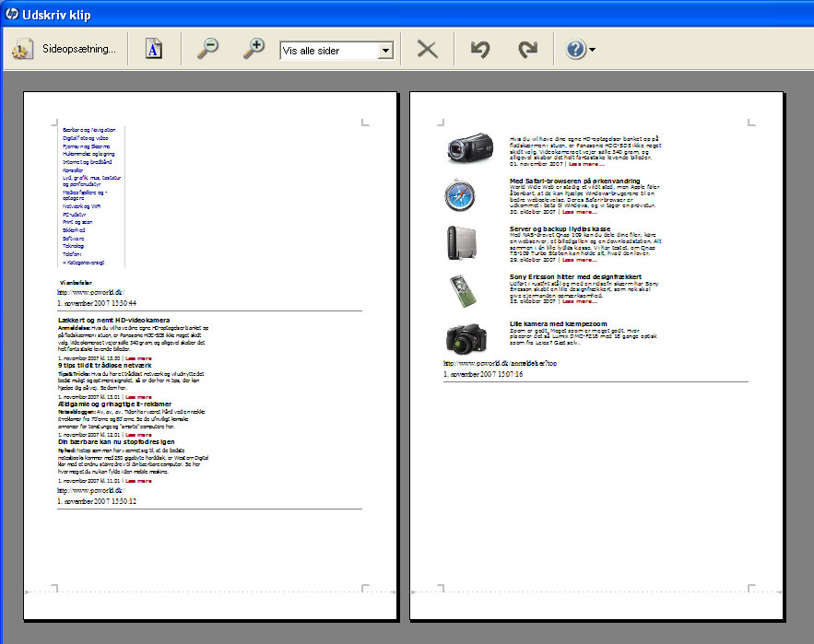Click the grey NAS server image

[461, 243]
